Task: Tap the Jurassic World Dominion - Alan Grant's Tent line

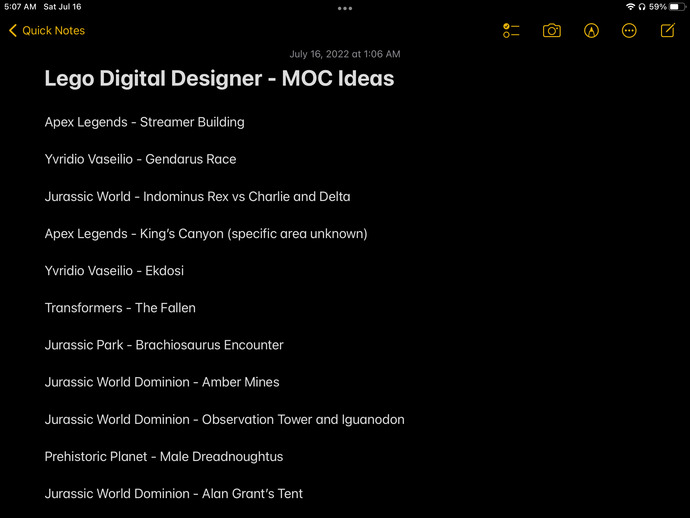Action: pyautogui.click(x=173, y=494)
